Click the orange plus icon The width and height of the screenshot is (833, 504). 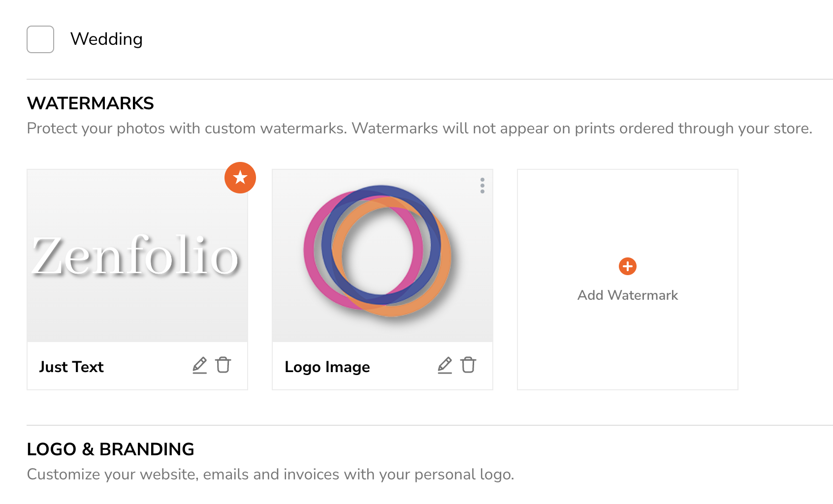628,266
